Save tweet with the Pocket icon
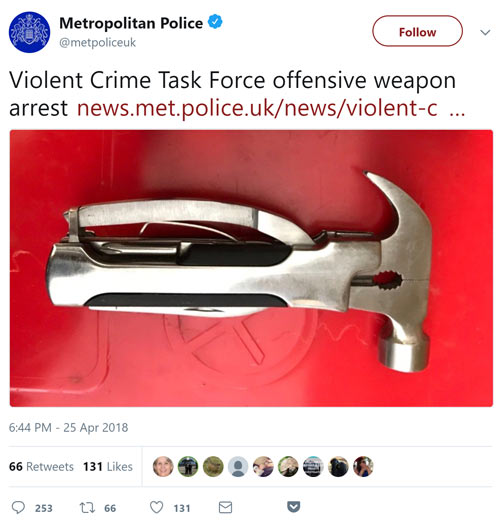 (x=293, y=507)
